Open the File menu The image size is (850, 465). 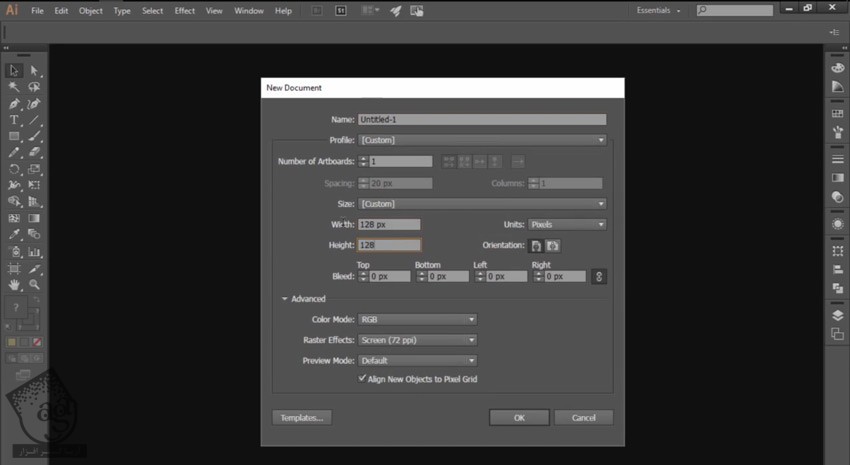37,10
